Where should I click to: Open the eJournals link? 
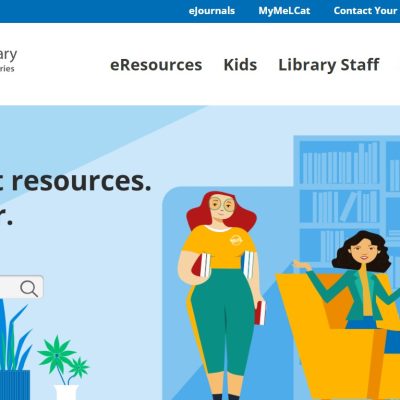tap(212, 11)
